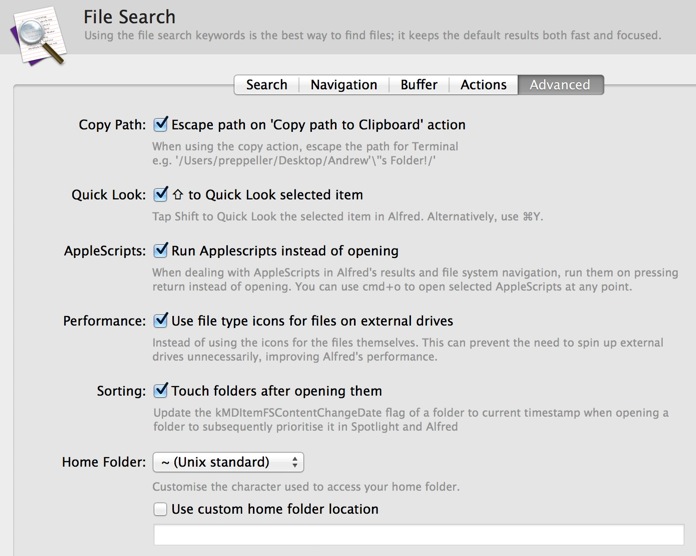This screenshot has height=556, width=696.
Task: Toggle Run Applescripts instead of opening
Action: (160, 250)
